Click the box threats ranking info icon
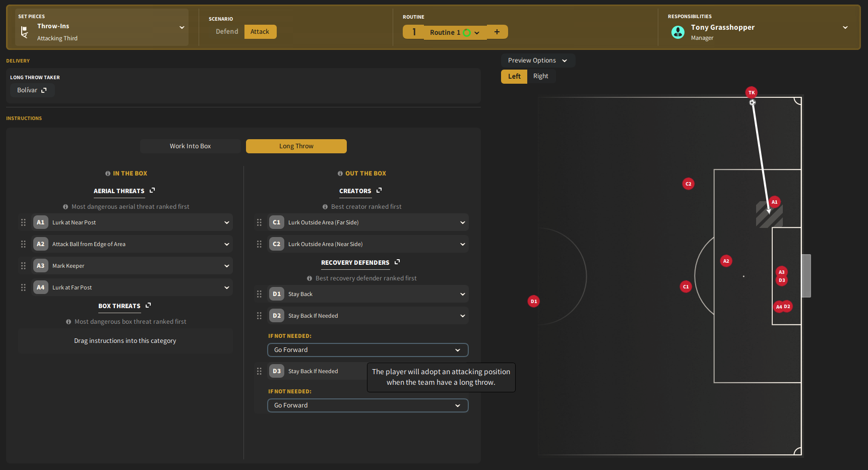 point(69,322)
